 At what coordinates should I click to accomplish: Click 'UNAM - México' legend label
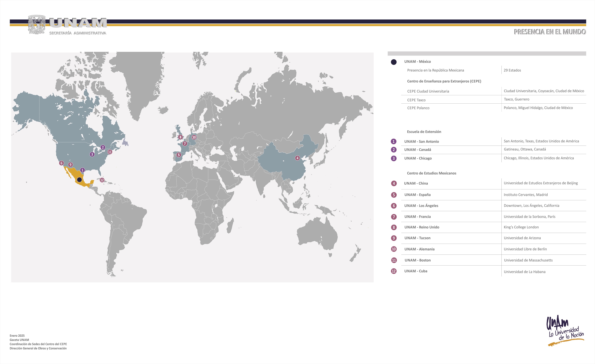[418, 61]
